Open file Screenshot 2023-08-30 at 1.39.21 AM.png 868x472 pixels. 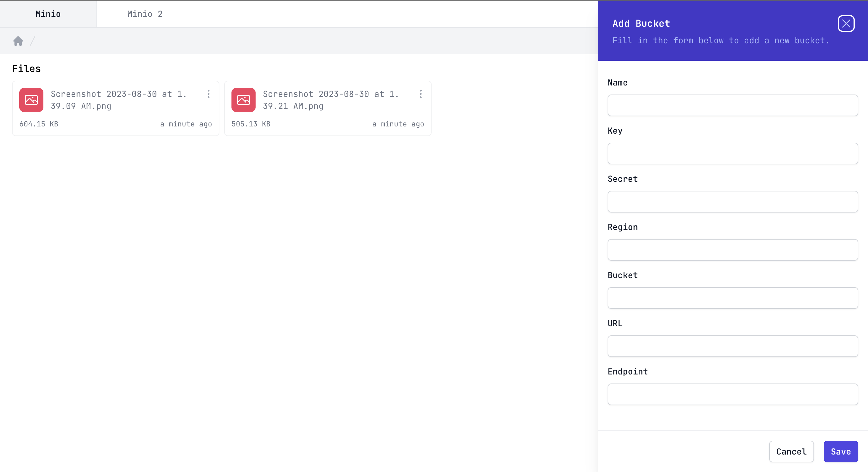[330, 100]
